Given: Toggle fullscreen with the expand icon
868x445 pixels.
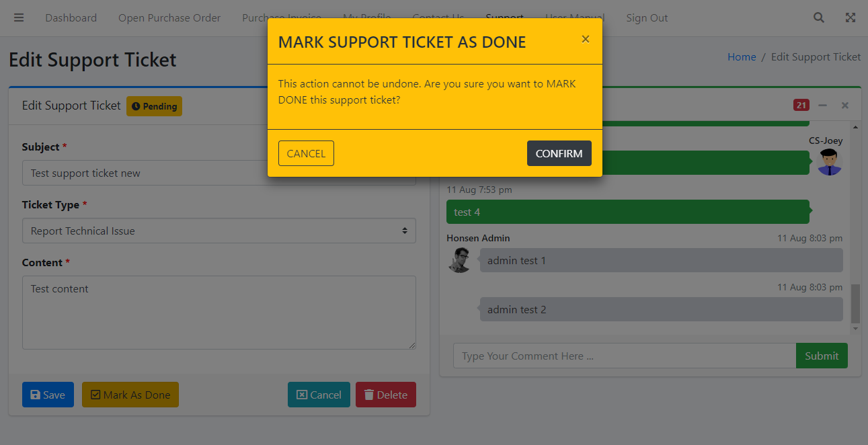Looking at the screenshot, I should 851,18.
